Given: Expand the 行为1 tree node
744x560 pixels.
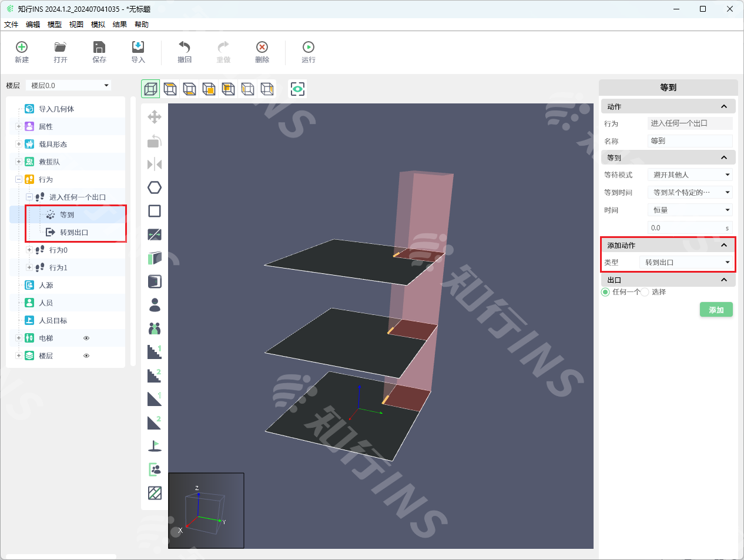Looking at the screenshot, I should coord(29,267).
